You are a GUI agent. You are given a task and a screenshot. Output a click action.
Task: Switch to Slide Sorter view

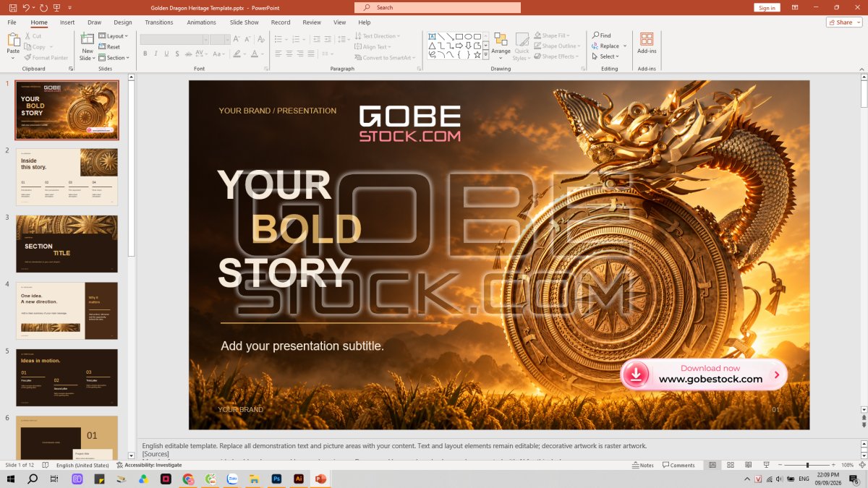coord(730,465)
